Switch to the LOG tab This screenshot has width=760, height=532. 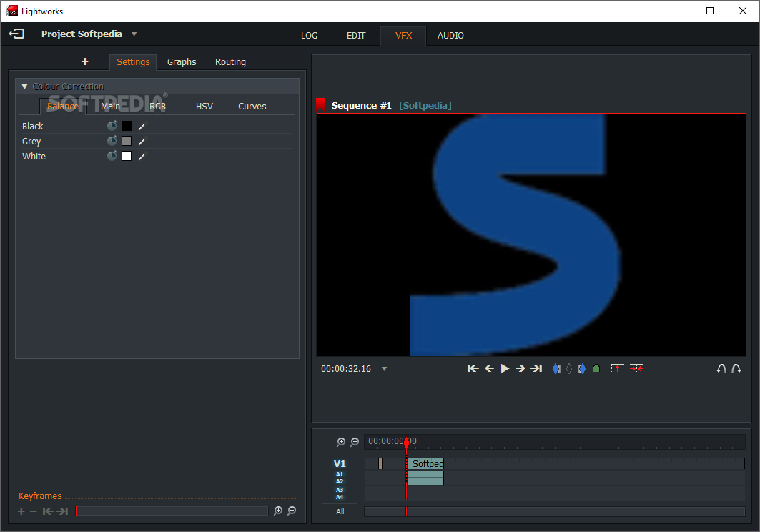[x=309, y=36]
